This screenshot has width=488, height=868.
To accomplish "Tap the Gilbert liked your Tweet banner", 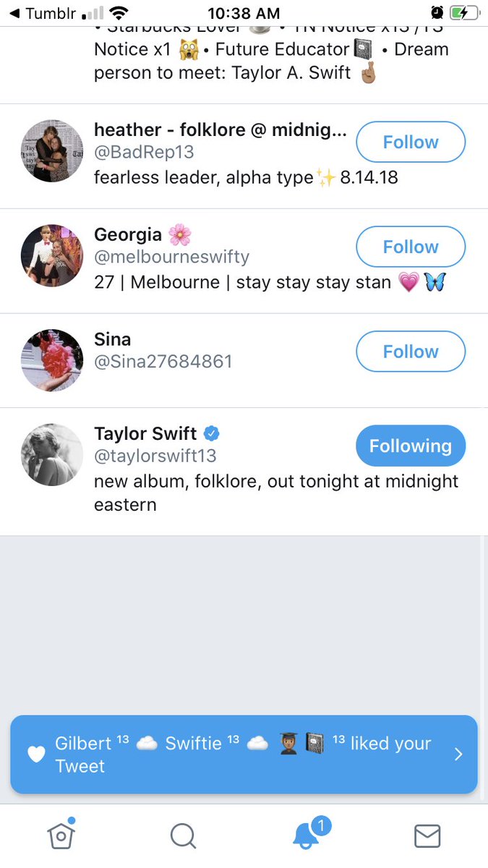I will pyautogui.click(x=244, y=754).
